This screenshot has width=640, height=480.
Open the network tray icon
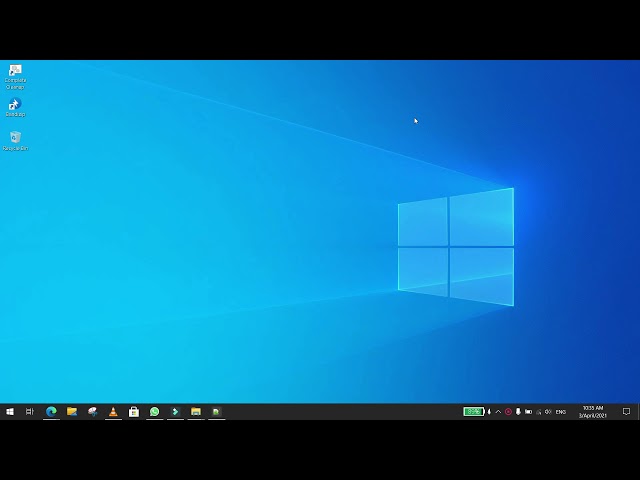pyautogui.click(x=538, y=412)
